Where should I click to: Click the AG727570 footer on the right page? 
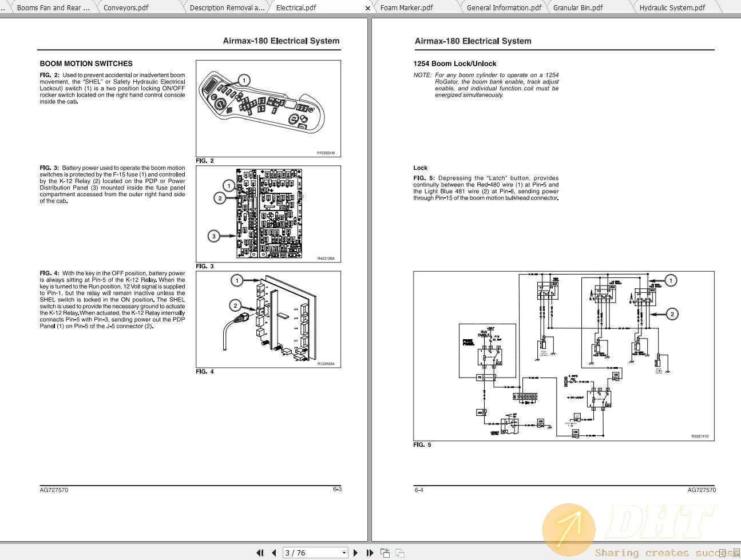[x=702, y=490]
